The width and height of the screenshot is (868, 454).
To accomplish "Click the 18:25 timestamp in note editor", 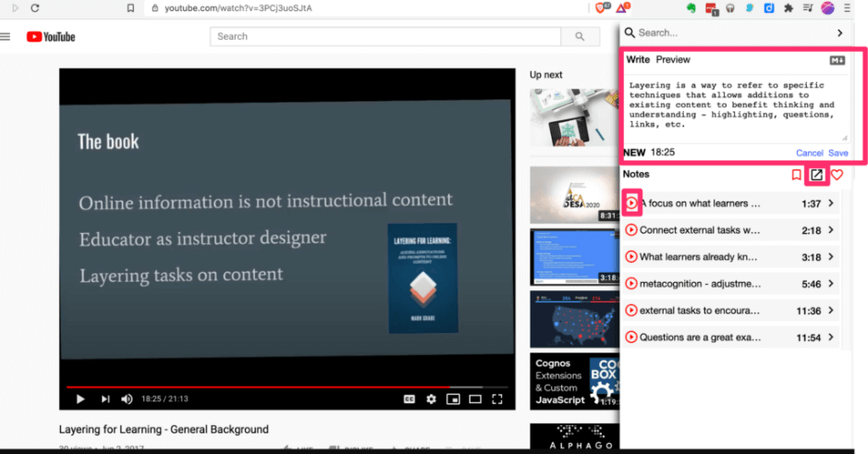I will pos(663,153).
